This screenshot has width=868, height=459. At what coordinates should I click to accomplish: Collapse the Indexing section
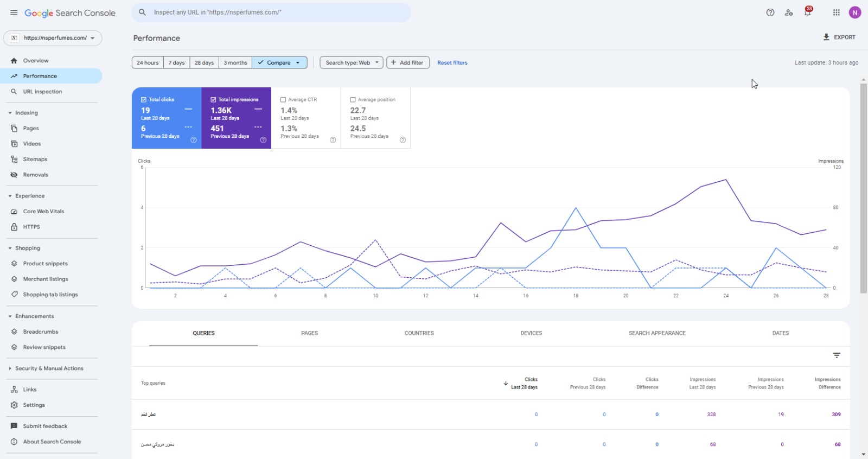(10, 113)
